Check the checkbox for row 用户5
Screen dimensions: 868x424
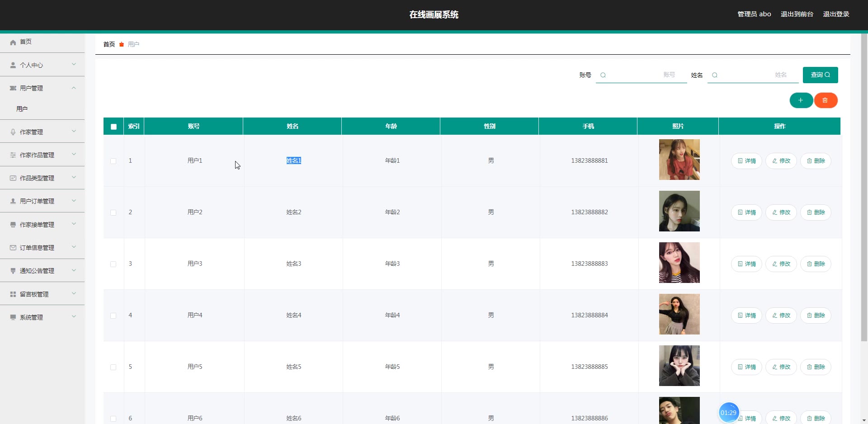[x=113, y=367]
